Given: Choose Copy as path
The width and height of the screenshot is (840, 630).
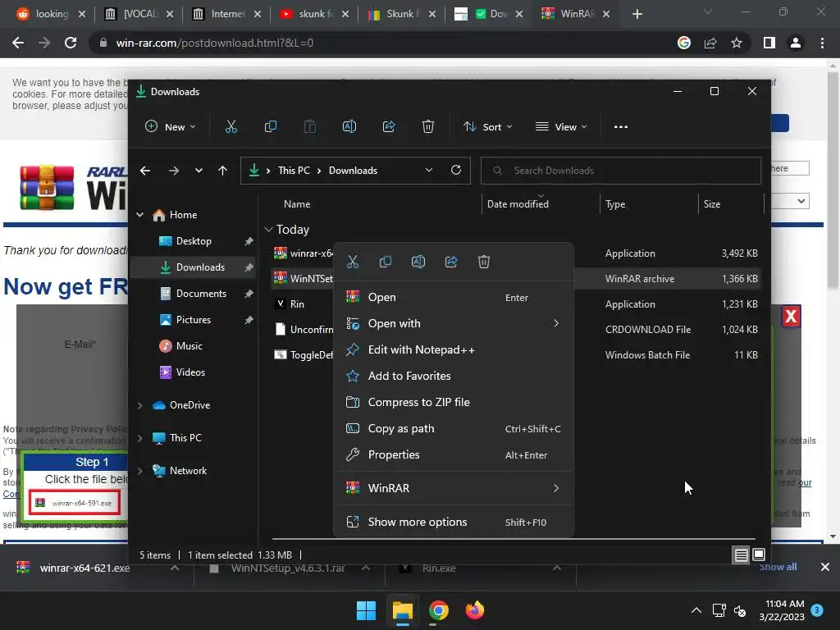Looking at the screenshot, I should pyautogui.click(x=454, y=428).
